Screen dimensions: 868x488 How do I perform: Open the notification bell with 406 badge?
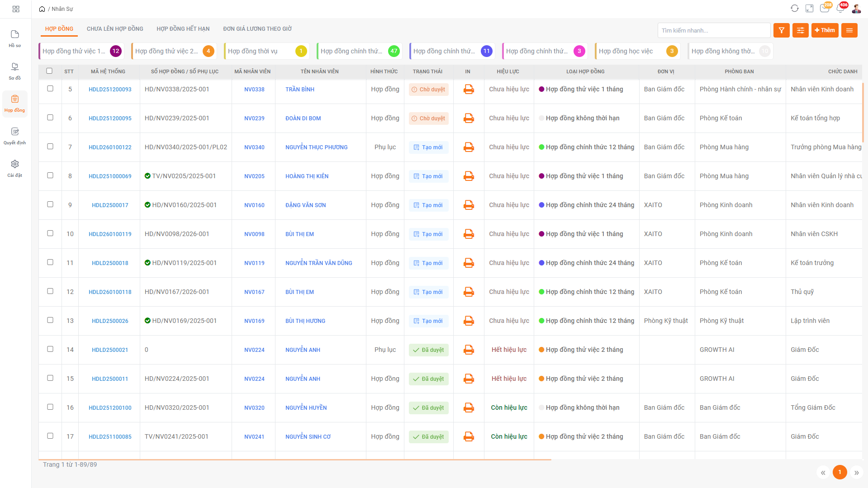tap(840, 9)
